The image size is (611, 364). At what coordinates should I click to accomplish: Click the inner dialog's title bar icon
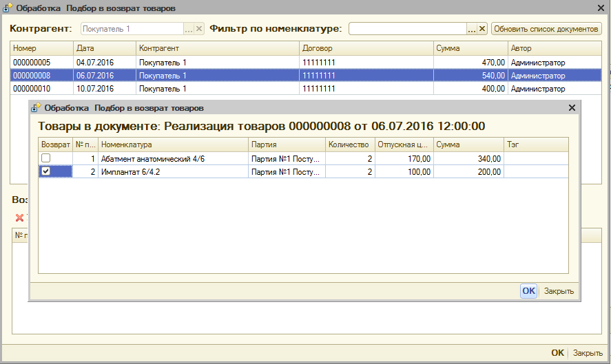pos(37,108)
